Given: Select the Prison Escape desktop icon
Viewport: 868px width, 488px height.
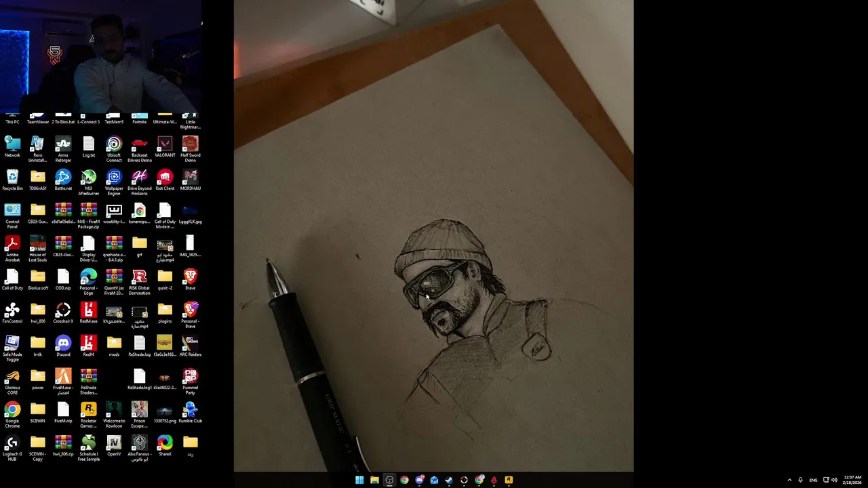Looking at the screenshot, I should [140, 415].
